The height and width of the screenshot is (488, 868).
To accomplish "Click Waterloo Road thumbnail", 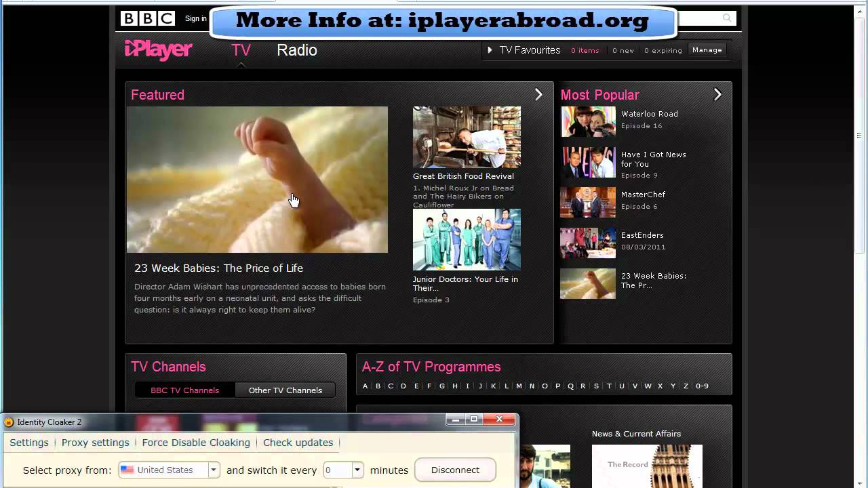I will [588, 122].
